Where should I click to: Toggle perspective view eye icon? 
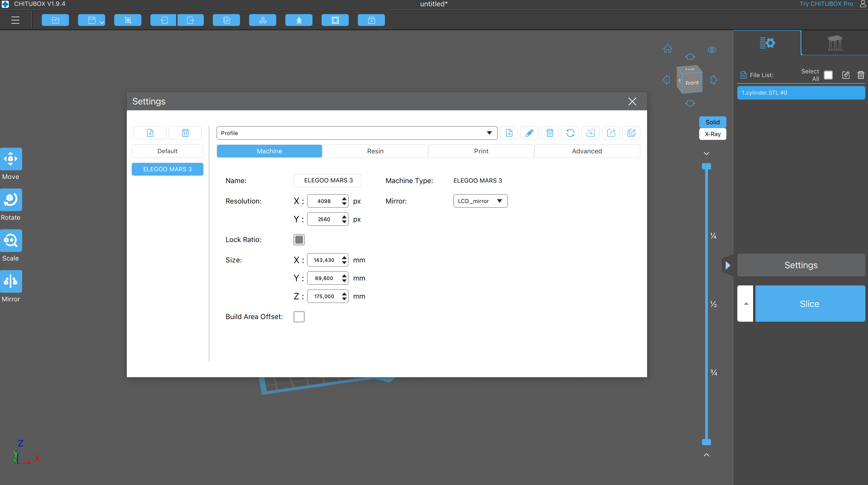pyautogui.click(x=712, y=50)
